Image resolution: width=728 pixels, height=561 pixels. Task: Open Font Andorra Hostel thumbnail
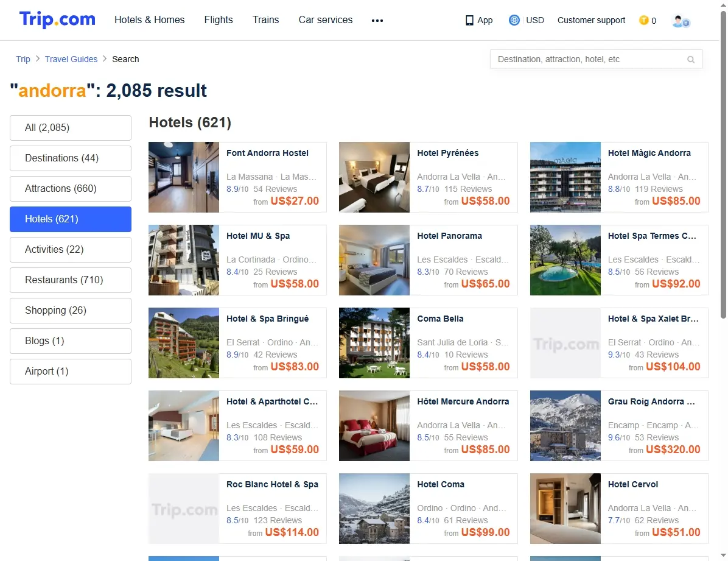coord(184,177)
